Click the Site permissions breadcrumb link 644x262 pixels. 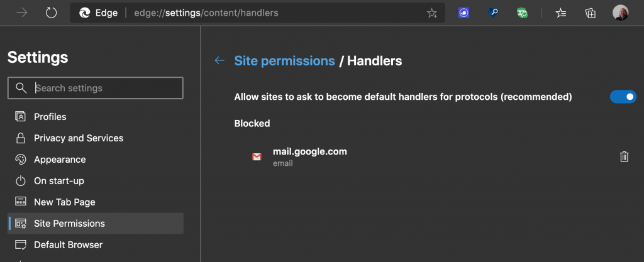pos(284,61)
